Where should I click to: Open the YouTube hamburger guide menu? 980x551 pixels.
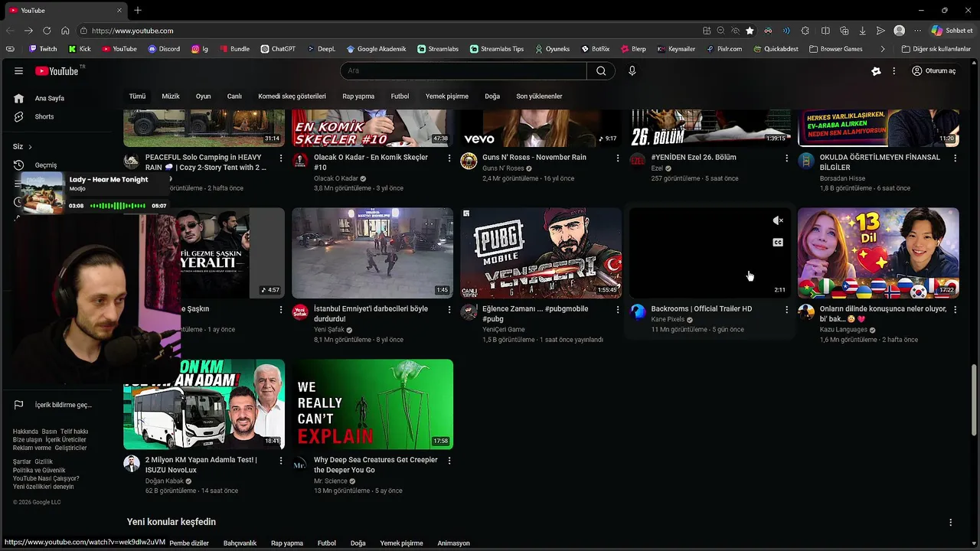click(x=18, y=70)
